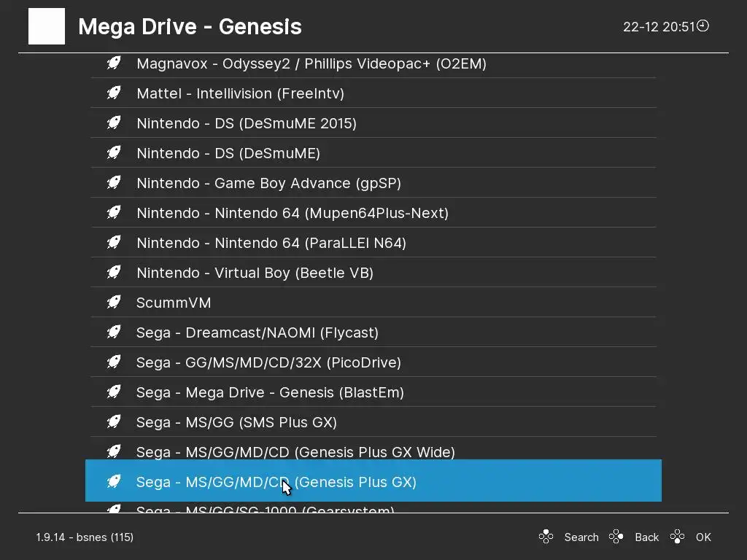Choose Nintendo - Virtual Boy (Beetle VB)
The height and width of the screenshot is (560, 747).
point(373,273)
